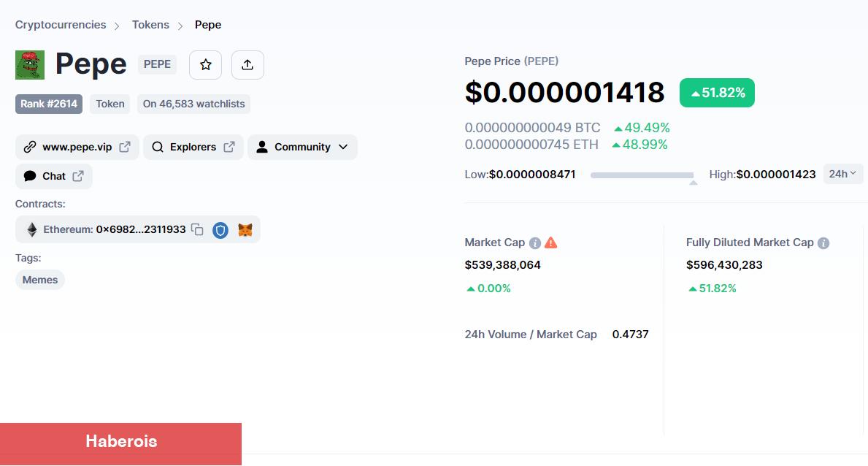The height and width of the screenshot is (466, 868).
Task: Click the share upload icon button
Action: [247, 65]
